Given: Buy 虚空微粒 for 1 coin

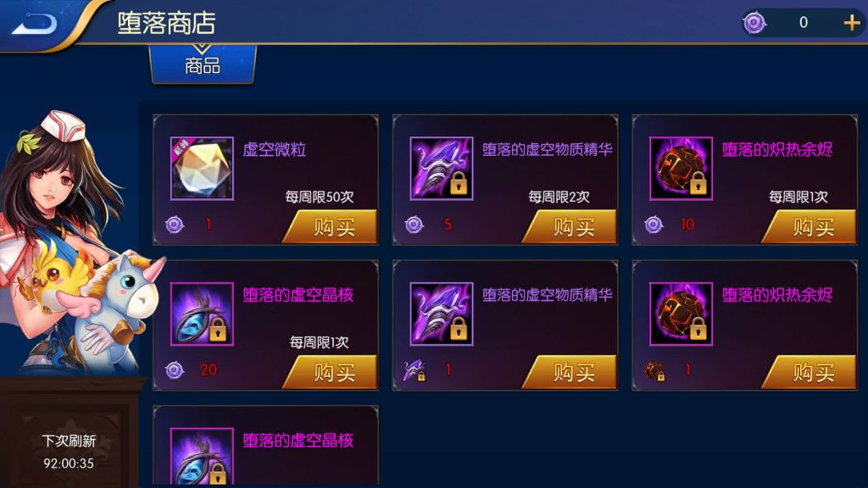Looking at the screenshot, I should pyautogui.click(x=331, y=227).
